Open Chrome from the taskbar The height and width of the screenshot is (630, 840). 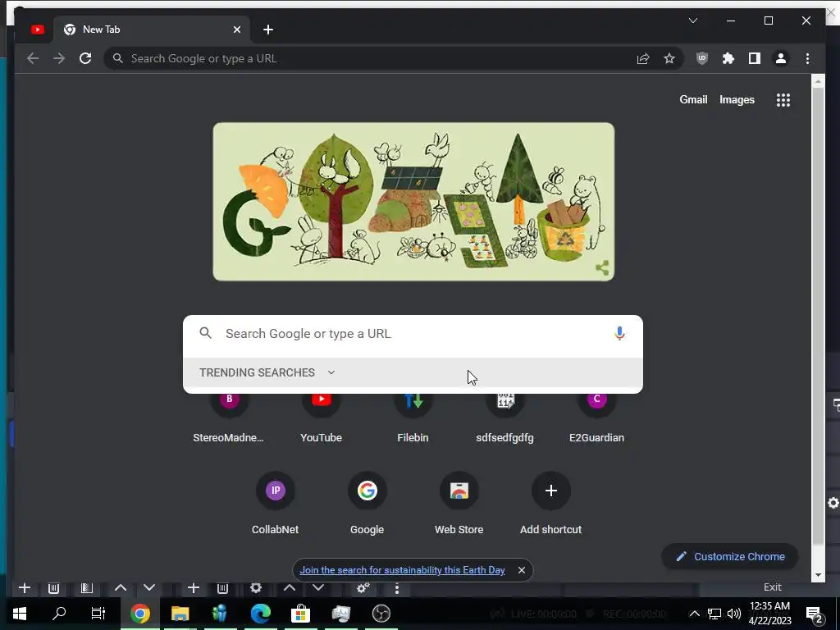pyautogui.click(x=139, y=614)
